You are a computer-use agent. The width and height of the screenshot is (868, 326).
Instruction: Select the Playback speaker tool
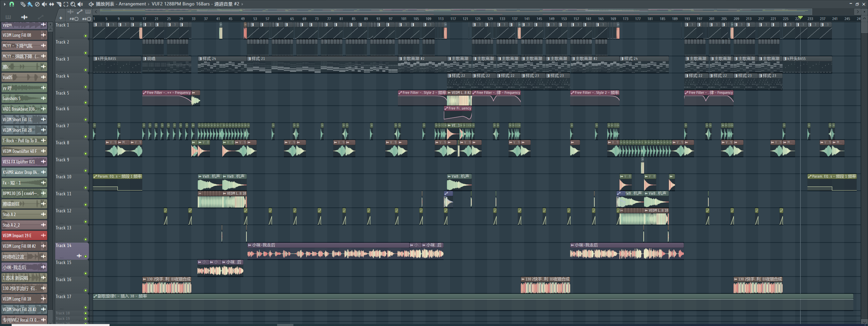coord(80,4)
